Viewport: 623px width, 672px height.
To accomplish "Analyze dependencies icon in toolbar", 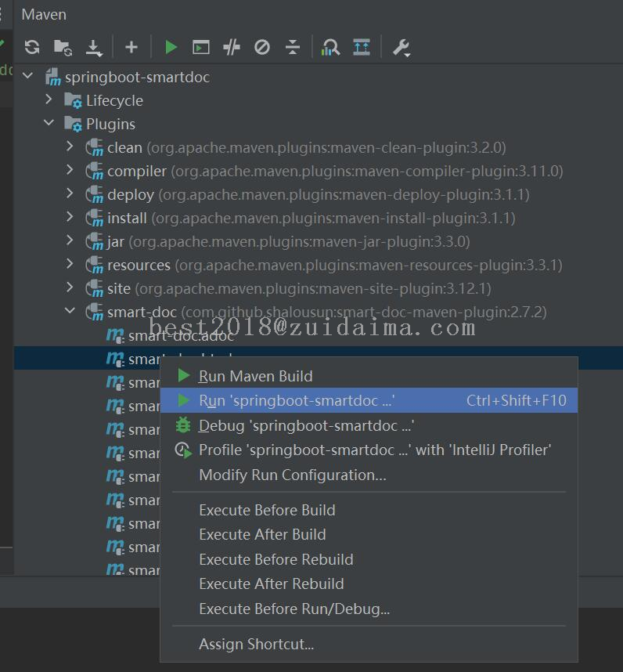I will (330, 47).
